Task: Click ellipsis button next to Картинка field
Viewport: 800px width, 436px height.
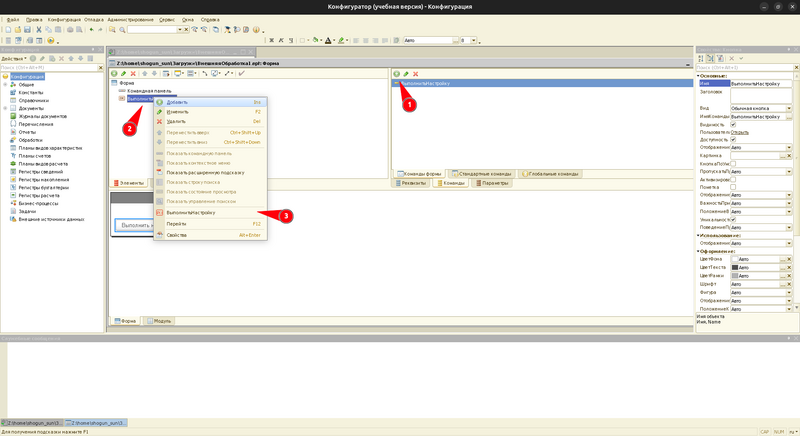Action: (783, 156)
